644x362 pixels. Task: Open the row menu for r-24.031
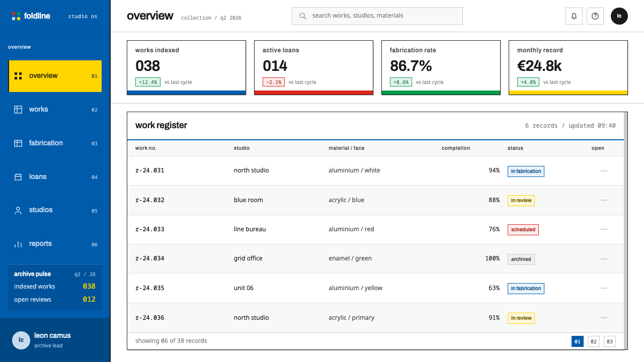pos(604,171)
